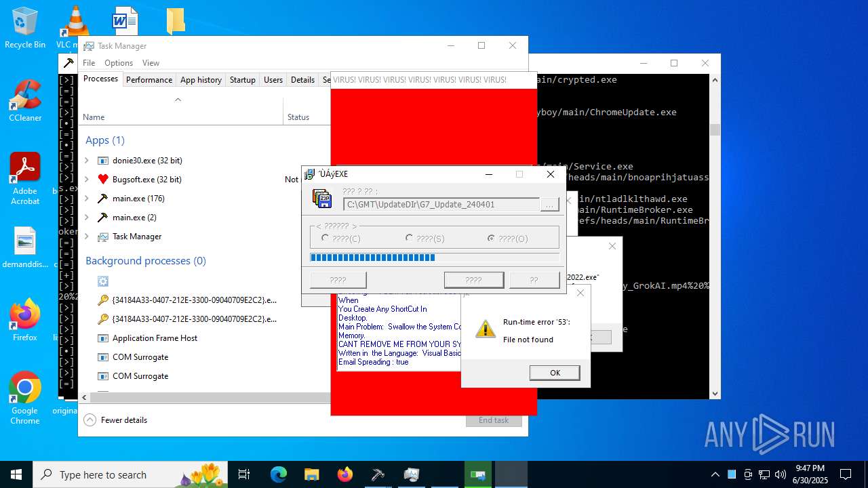Expand the Bugsoft.exe (32 bit) process
This screenshot has width=868, height=488.
(86, 180)
